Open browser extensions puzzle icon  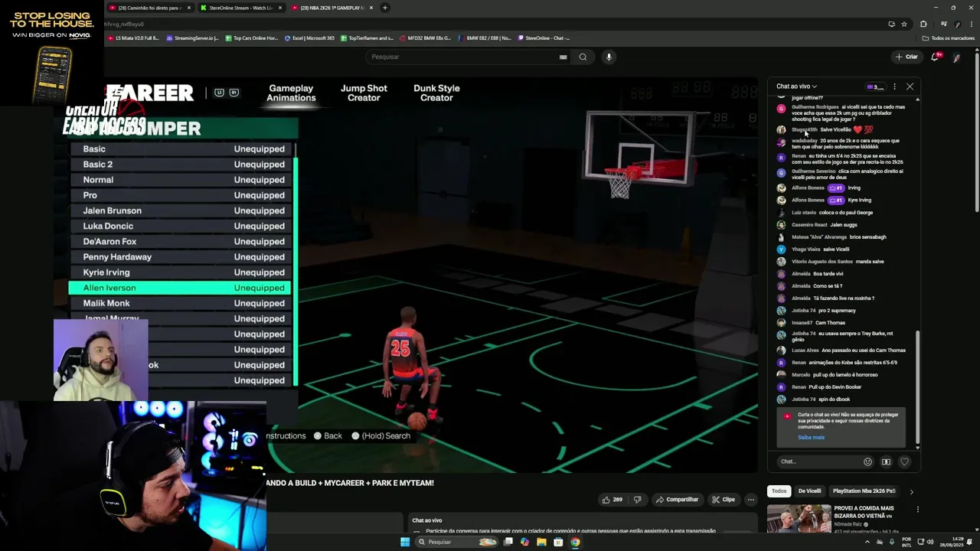(923, 24)
